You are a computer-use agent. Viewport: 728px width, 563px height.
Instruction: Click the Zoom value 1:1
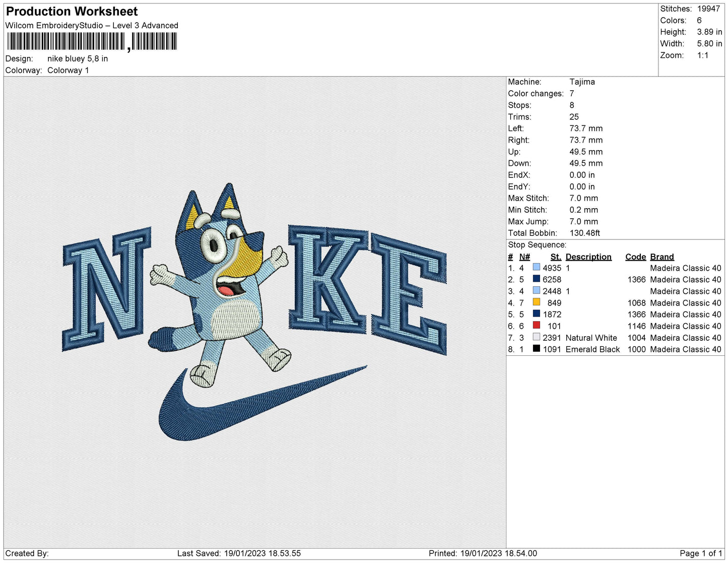tap(703, 55)
